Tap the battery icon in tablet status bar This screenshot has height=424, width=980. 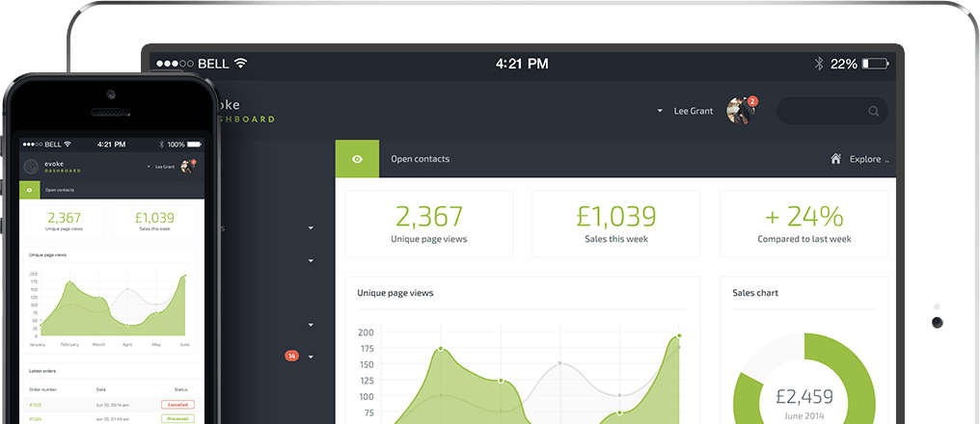[875, 64]
